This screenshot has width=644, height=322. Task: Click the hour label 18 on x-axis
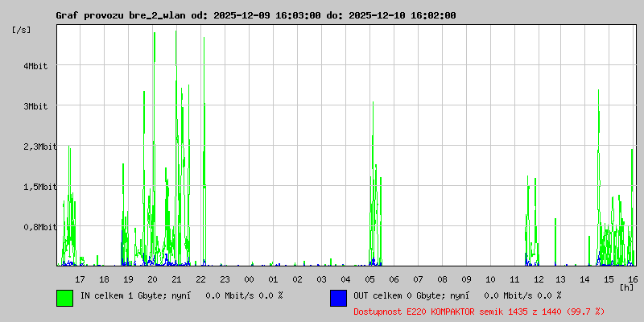coord(105,279)
